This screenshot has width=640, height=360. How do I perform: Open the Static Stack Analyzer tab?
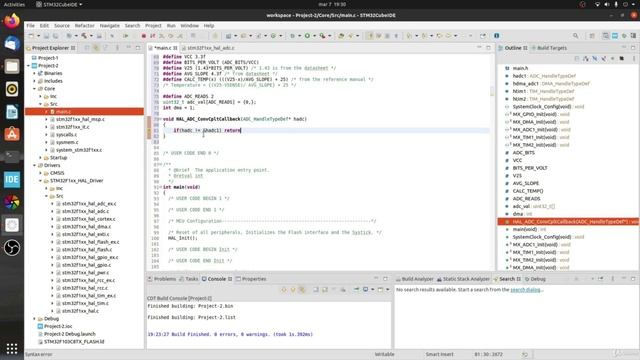pyautogui.click(x=463, y=279)
